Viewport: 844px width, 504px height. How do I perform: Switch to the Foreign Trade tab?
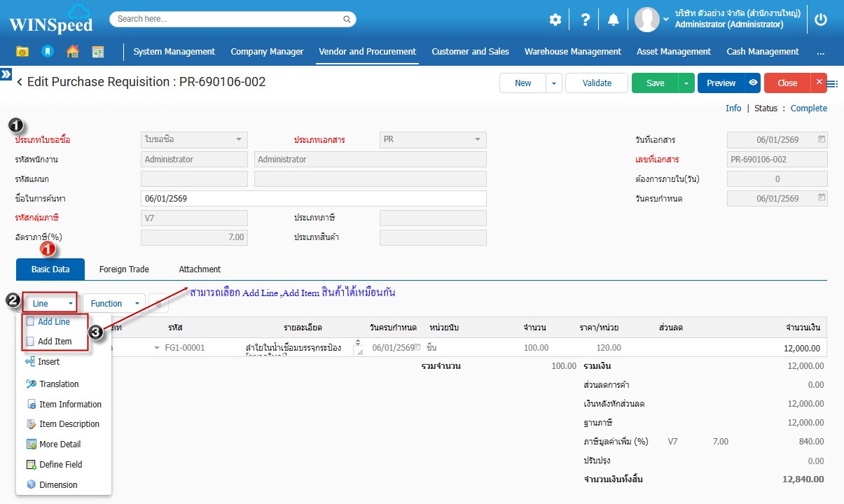[124, 269]
